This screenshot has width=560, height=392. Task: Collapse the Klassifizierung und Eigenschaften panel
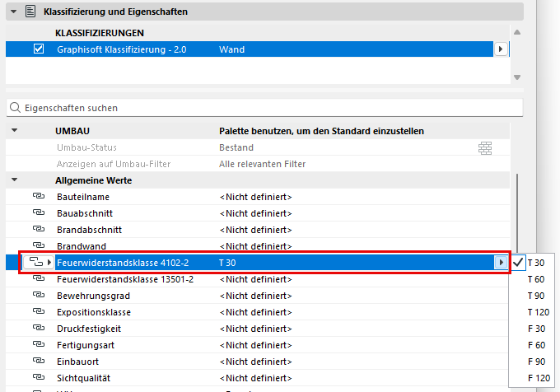(x=14, y=12)
